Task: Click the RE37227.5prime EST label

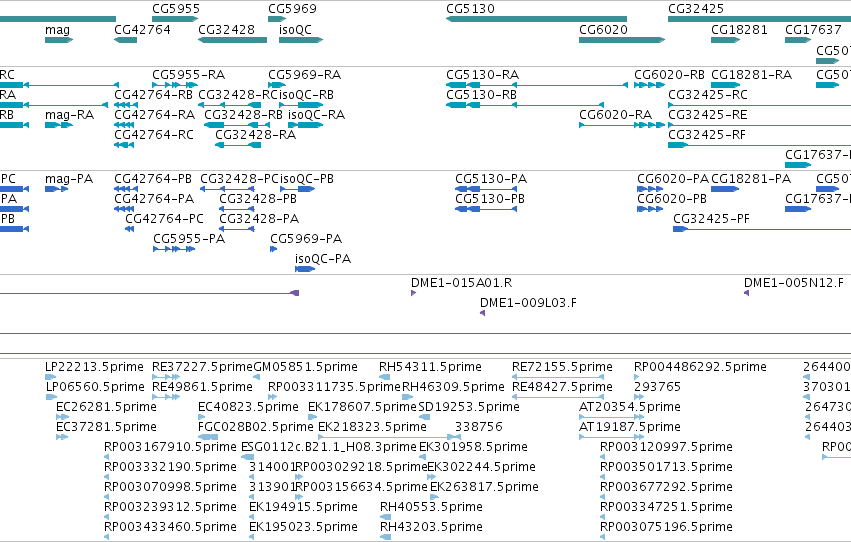Action: click(x=202, y=367)
